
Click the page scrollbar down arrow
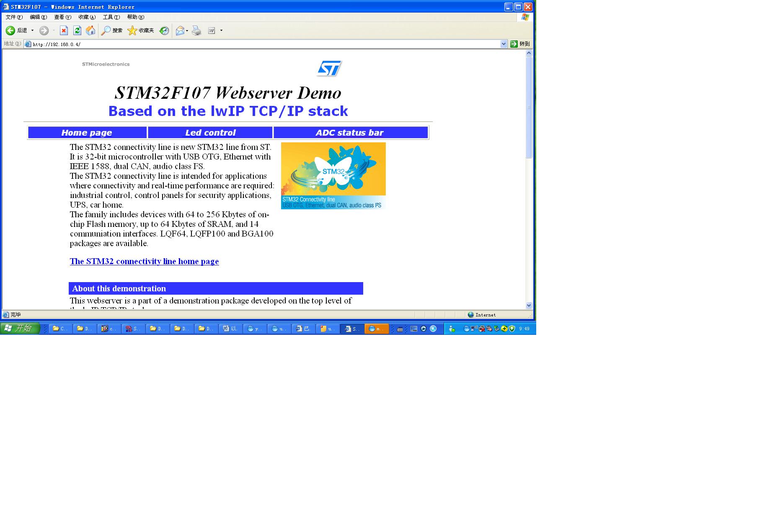point(529,306)
